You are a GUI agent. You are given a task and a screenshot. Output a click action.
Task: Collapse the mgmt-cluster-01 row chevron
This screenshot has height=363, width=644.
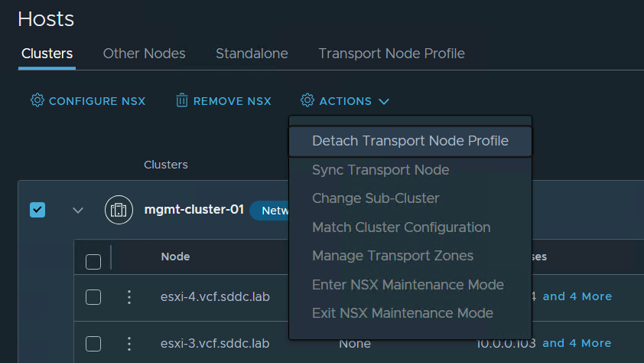(x=78, y=210)
